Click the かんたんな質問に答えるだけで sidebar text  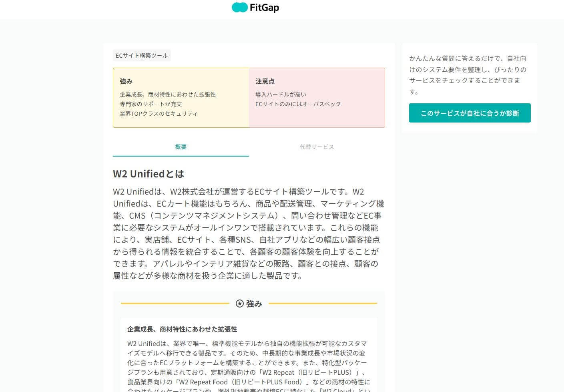coord(468,75)
